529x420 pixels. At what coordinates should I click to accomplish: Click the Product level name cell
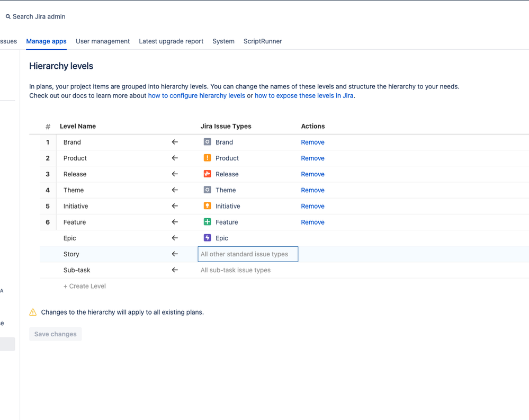[75, 158]
